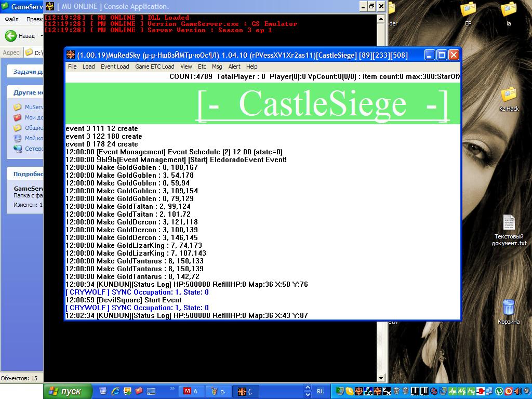Click Show Desktop quick launch icon
Screen dimensions: 532x399
click(103, 391)
